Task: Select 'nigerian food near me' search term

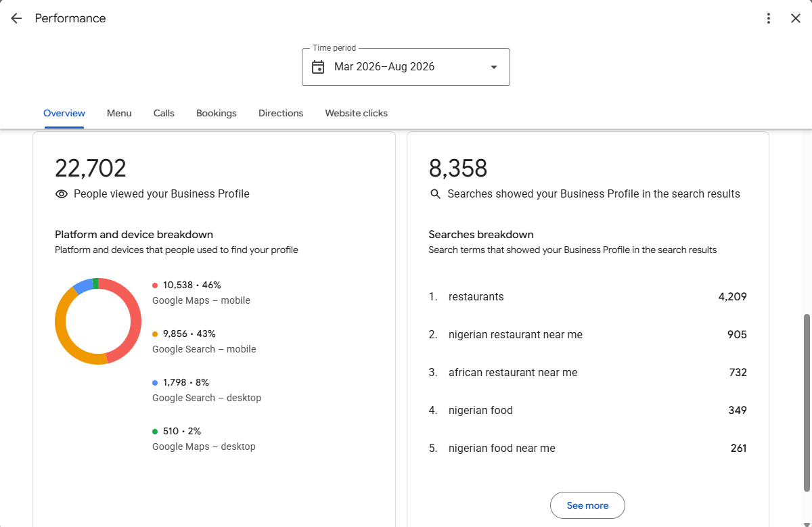Action: 587,449
